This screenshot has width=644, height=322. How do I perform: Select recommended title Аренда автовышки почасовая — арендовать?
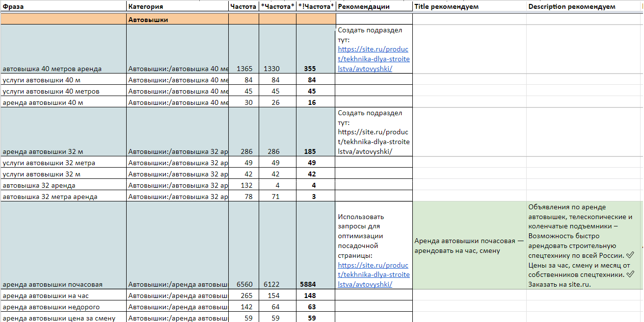(x=469, y=246)
